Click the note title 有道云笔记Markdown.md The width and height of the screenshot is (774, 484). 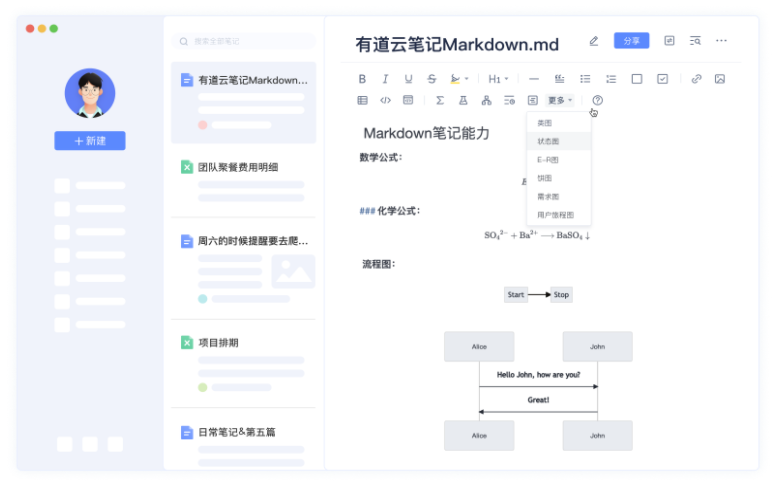tap(457, 44)
